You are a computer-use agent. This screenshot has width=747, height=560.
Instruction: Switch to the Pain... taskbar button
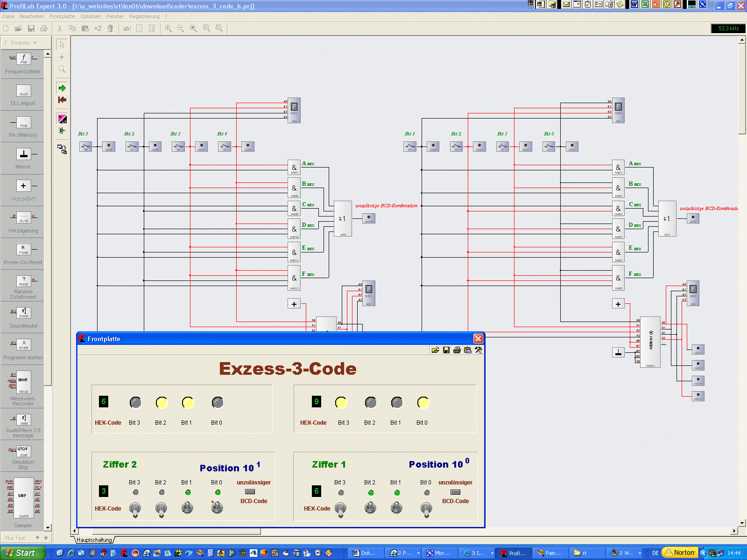[x=550, y=553]
